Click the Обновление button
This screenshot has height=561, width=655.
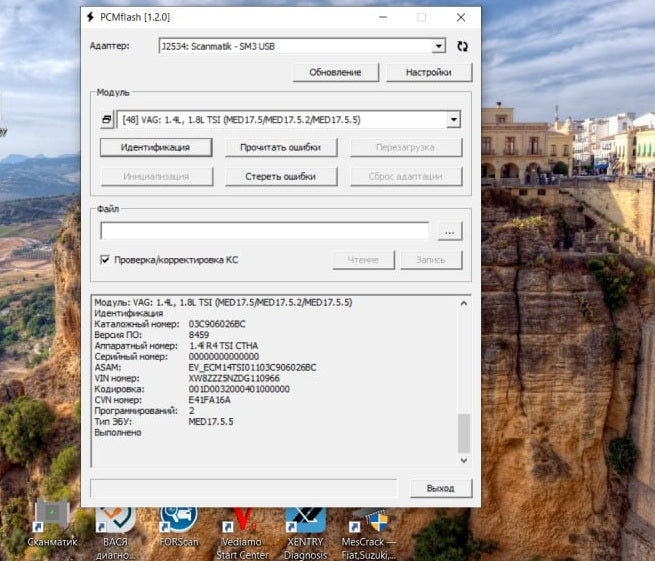pyautogui.click(x=335, y=72)
